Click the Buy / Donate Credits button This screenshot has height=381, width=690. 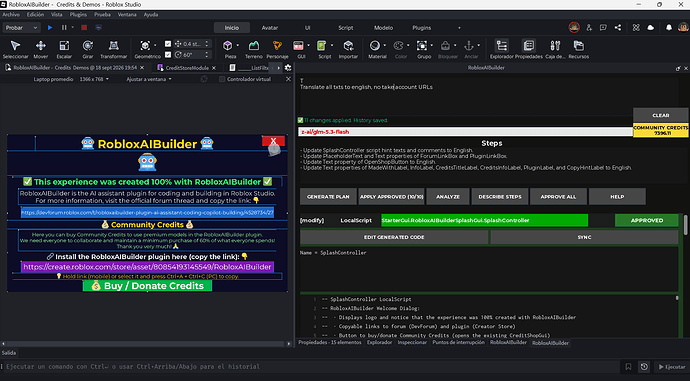tap(147, 286)
